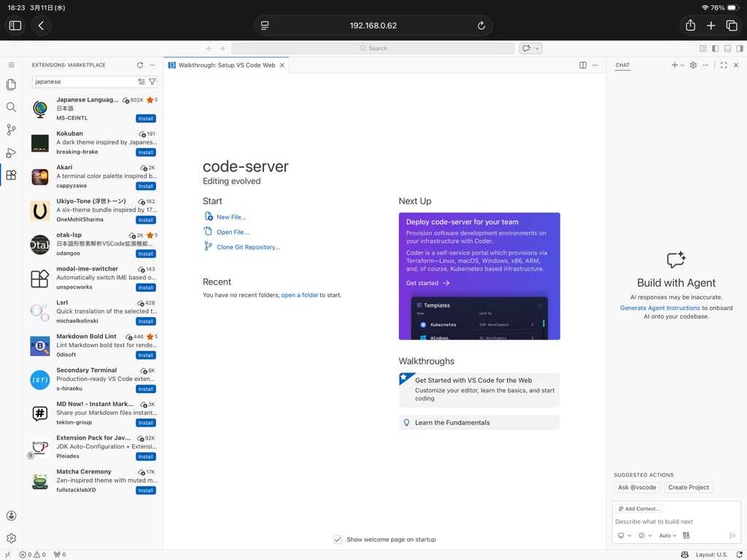
Task: Refresh the extensions marketplace list
Action: (140, 65)
